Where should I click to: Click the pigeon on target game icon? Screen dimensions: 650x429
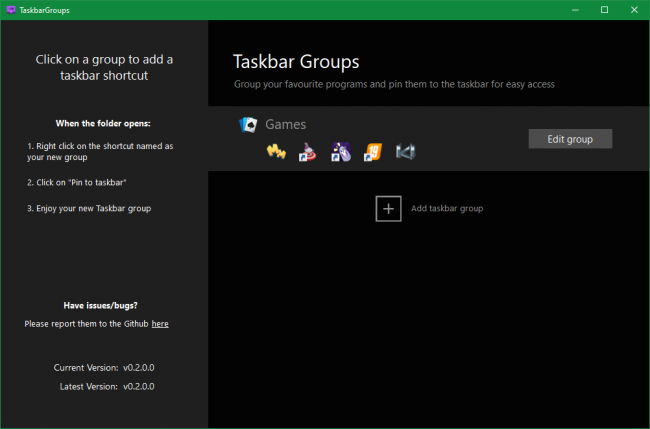point(308,152)
